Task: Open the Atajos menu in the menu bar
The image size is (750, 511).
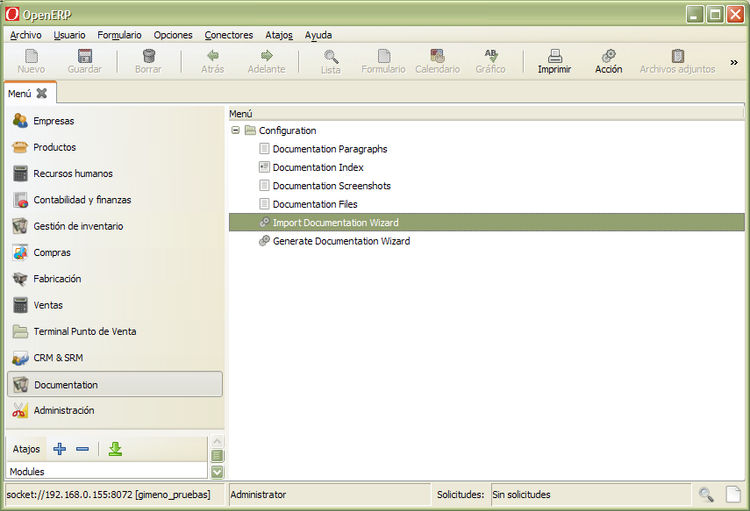Action: 279,35
